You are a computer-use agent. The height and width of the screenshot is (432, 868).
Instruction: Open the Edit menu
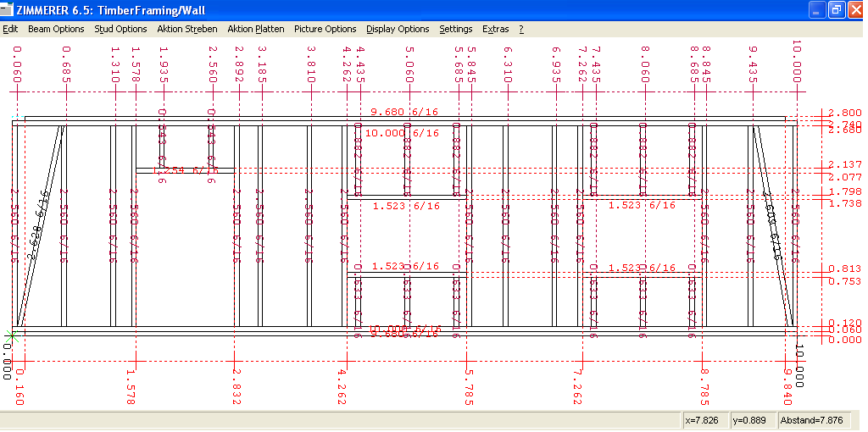click(x=10, y=29)
